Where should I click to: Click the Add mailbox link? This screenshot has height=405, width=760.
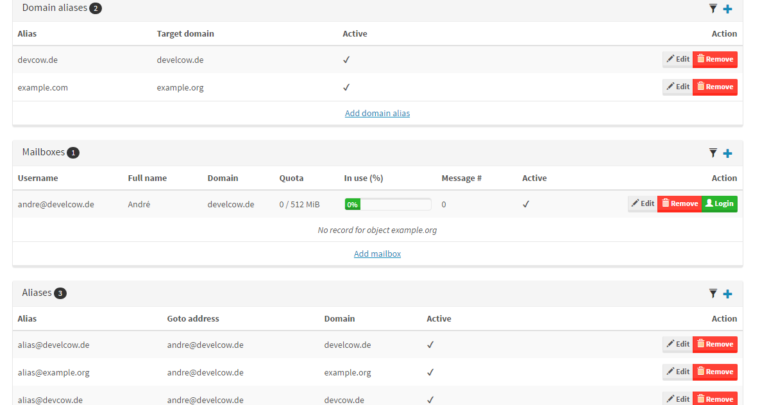pos(377,254)
